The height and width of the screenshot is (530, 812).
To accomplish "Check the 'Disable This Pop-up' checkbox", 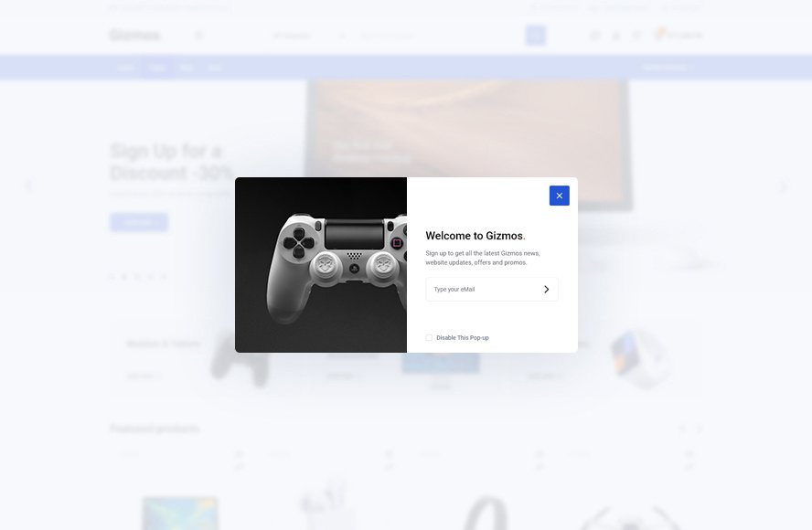I will 429,338.
